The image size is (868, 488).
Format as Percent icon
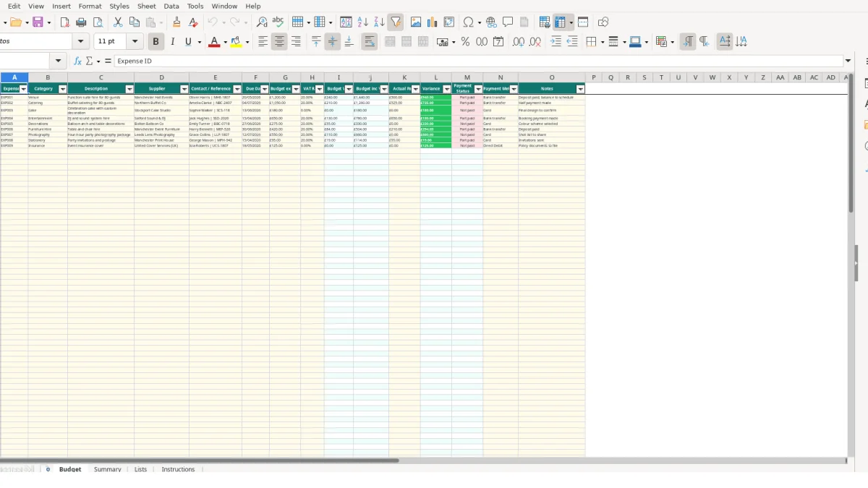pyautogui.click(x=465, y=42)
